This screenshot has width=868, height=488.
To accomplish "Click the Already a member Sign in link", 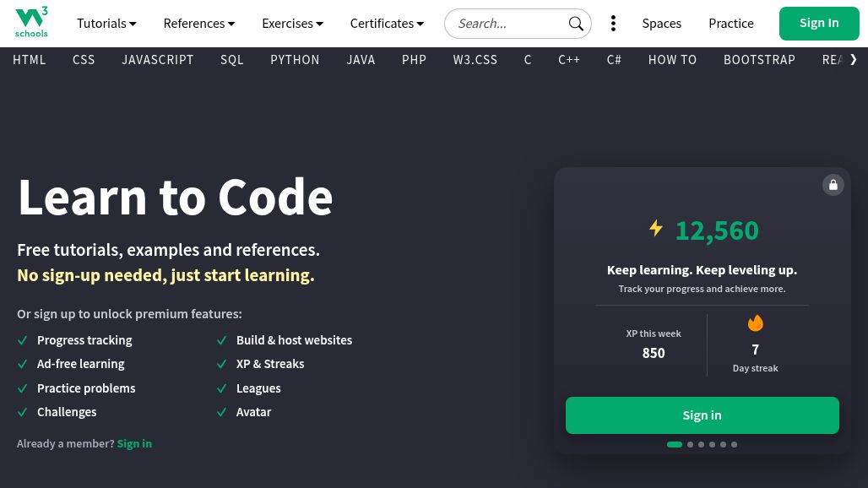I will pos(134,444).
